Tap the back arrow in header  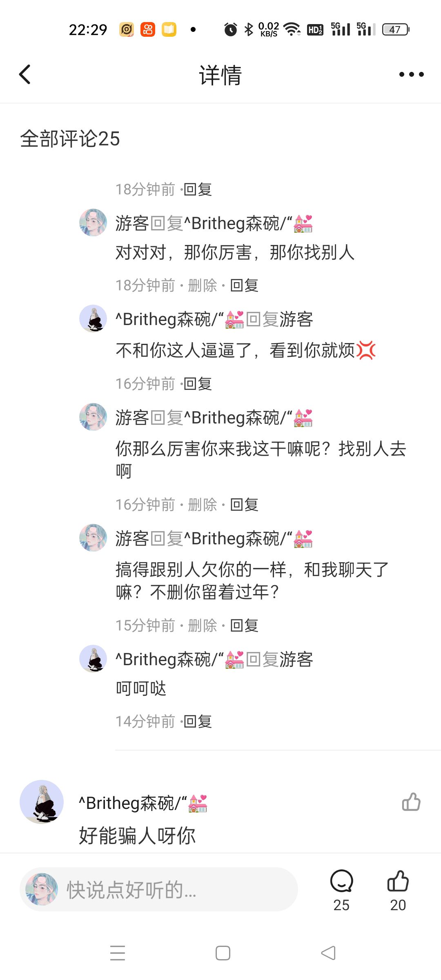25,74
